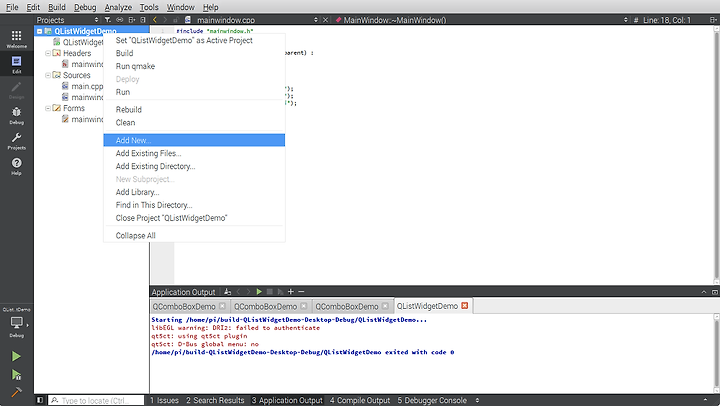This screenshot has height=406, width=720.
Task: Choose Close Project "QListWidgetDemo"
Action: (x=194, y=218)
